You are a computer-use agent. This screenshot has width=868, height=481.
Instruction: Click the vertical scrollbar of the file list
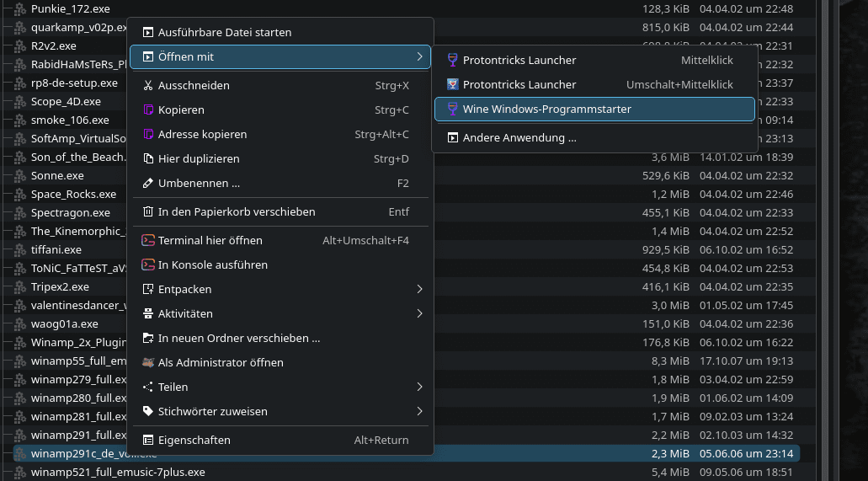826,241
